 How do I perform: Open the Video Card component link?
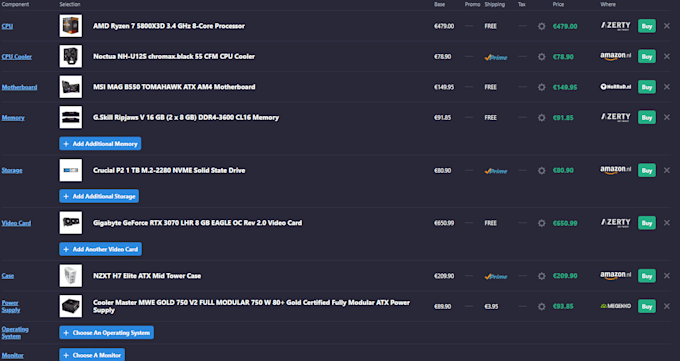(x=16, y=223)
